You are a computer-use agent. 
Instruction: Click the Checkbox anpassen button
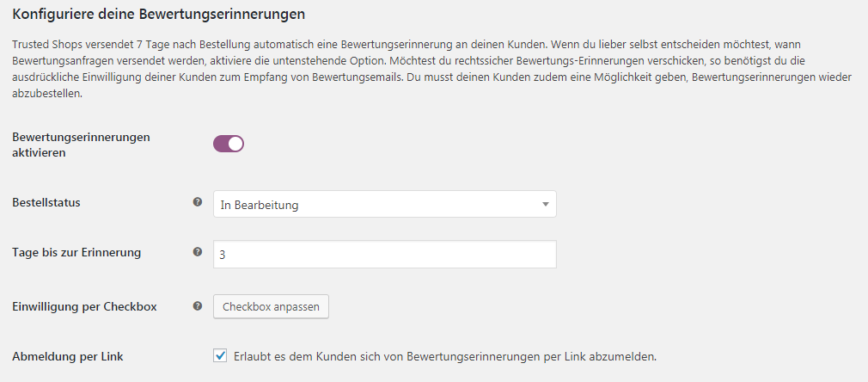(271, 306)
